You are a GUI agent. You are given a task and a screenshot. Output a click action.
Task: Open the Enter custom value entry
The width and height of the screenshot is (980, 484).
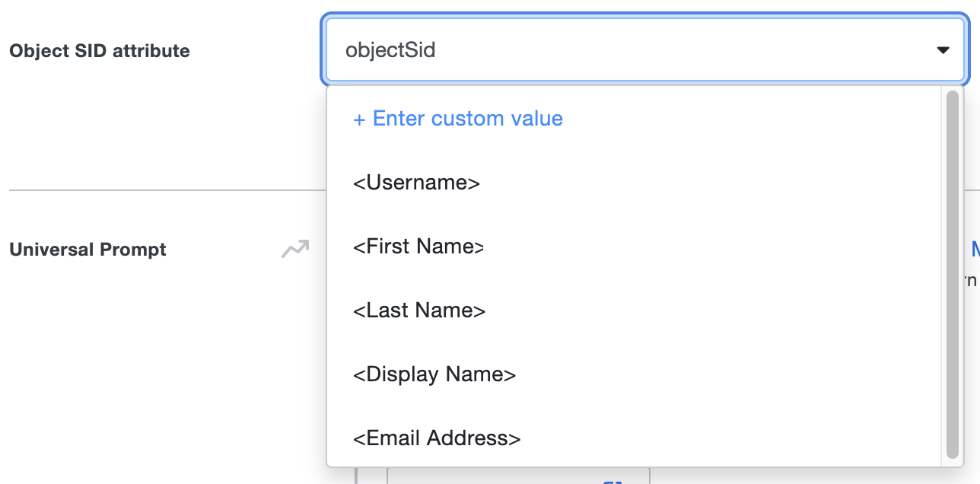[458, 118]
